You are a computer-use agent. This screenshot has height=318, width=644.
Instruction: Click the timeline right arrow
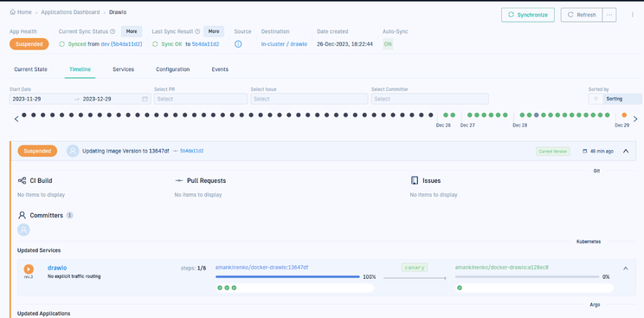635,119
